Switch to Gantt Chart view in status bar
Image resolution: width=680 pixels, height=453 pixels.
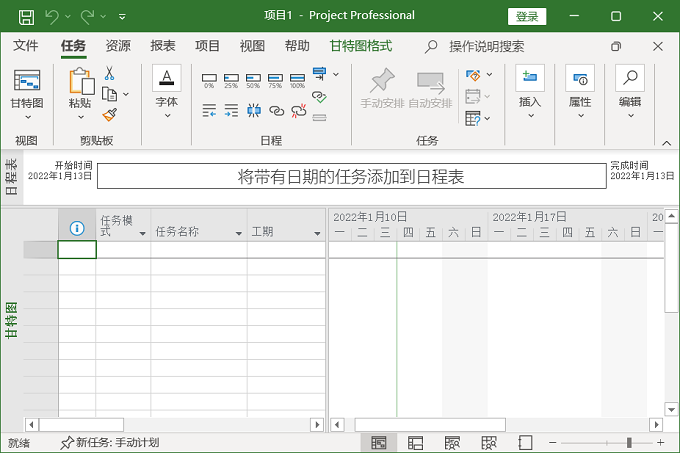[x=379, y=443]
